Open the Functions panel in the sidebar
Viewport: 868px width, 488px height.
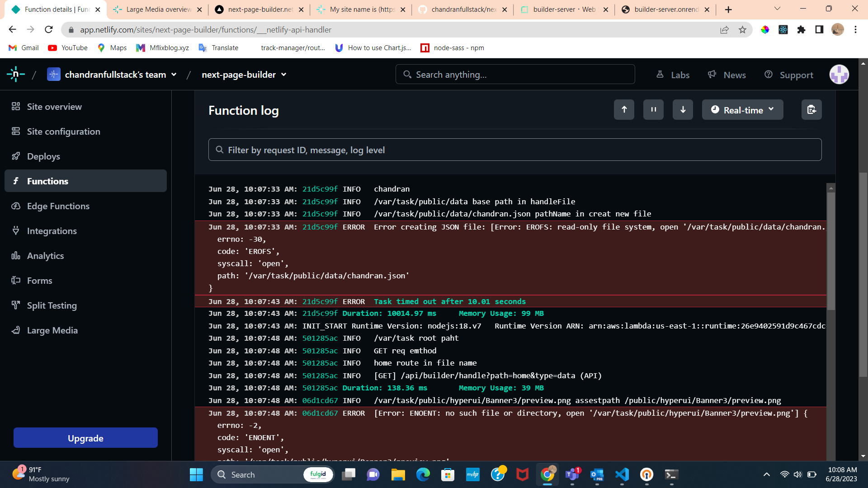click(47, 181)
